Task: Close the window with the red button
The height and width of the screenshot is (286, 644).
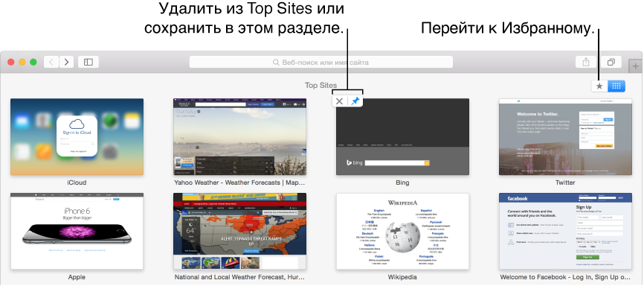Action: click(11, 62)
